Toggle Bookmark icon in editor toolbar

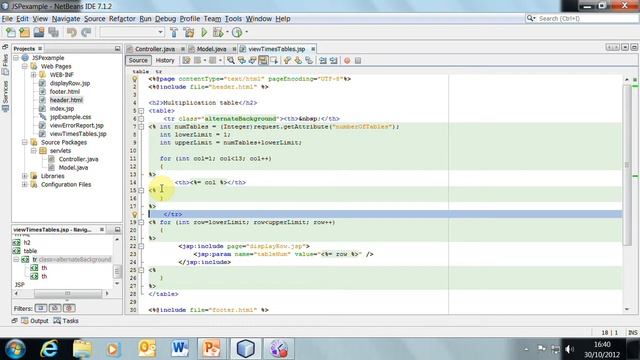point(309,60)
